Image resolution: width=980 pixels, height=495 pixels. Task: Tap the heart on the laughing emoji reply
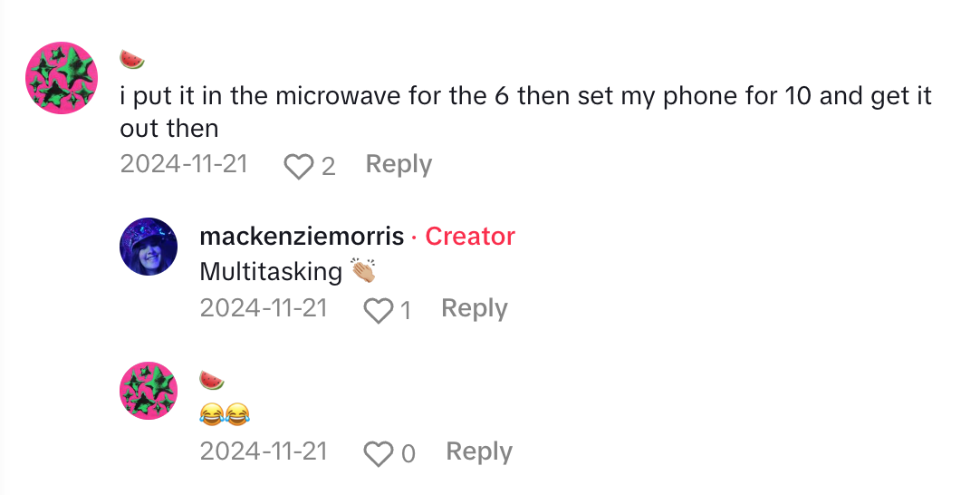point(377,453)
